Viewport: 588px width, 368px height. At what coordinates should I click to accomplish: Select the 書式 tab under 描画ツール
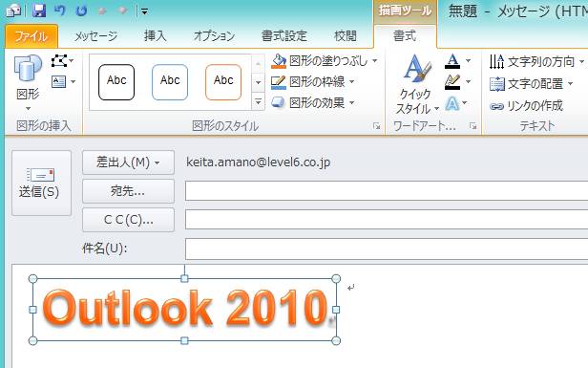pyautogui.click(x=405, y=36)
